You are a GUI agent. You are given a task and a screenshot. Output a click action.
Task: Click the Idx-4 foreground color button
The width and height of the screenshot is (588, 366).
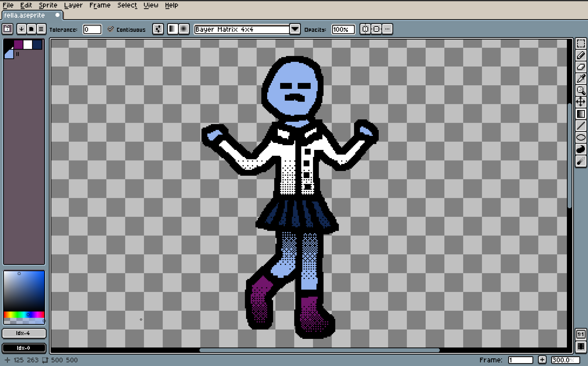click(x=24, y=333)
